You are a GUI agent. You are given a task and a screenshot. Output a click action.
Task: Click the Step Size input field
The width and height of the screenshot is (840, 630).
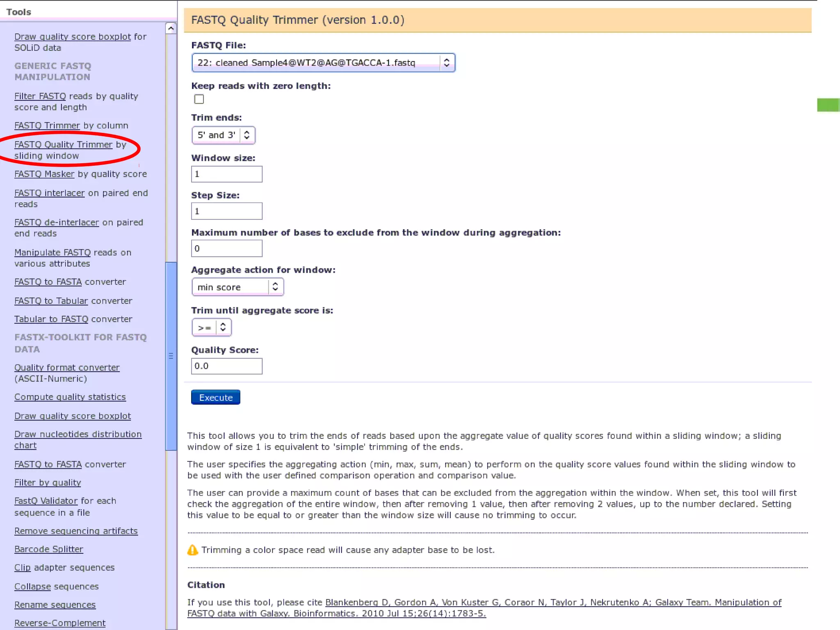click(x=226, y=211)
